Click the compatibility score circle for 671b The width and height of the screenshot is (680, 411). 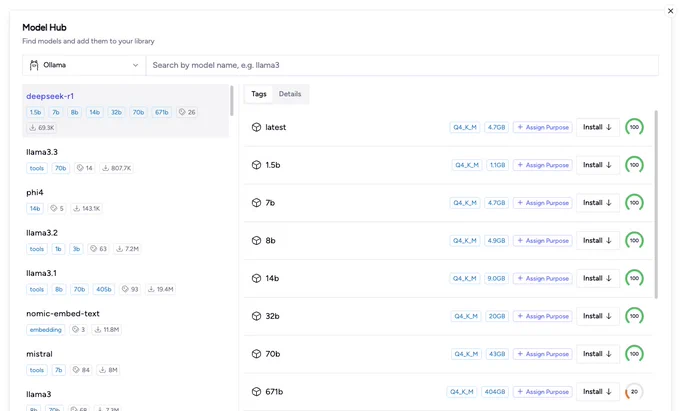pos(634,391)
